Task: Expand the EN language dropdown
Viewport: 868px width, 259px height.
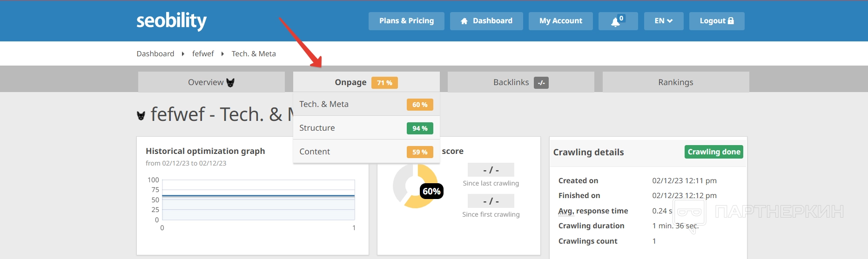Action: click(663, 21)
